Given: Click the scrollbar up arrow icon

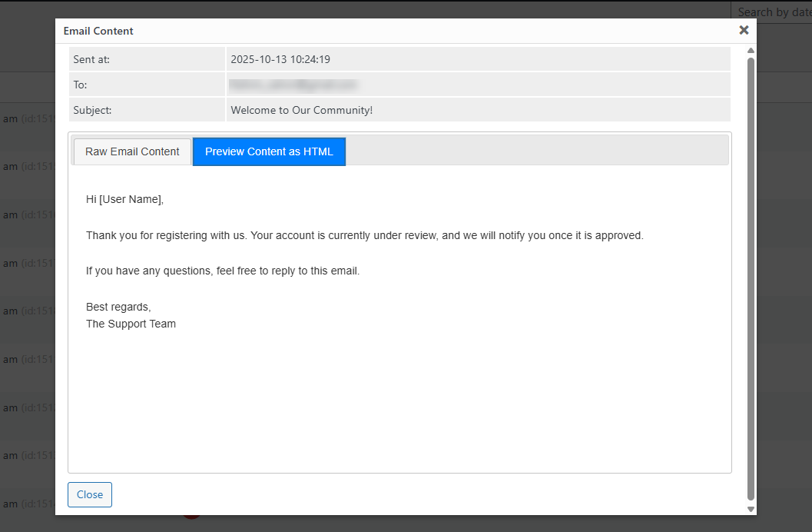Looking at the screenshot, I should (751, 49).
